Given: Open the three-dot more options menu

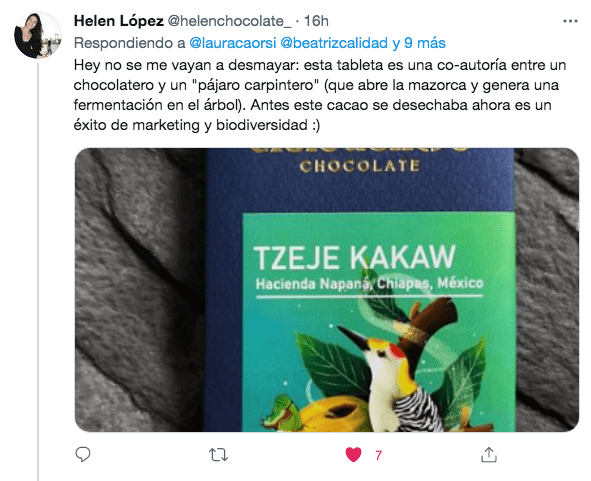Looking at the screenshot, I should click(570, 21).
